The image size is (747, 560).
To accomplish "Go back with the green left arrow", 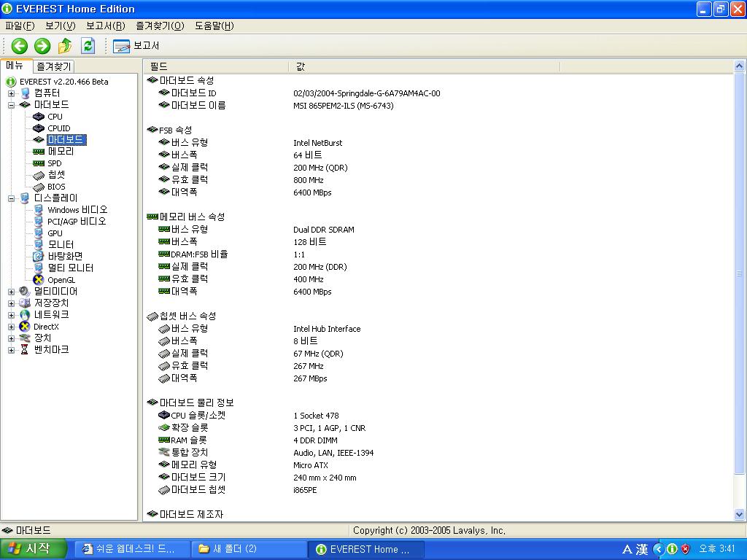I will (20, 46).
